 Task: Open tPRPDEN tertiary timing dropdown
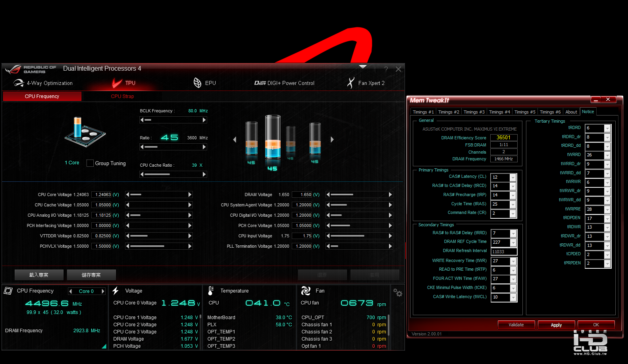pyautogui.click(x=607, y=264)
